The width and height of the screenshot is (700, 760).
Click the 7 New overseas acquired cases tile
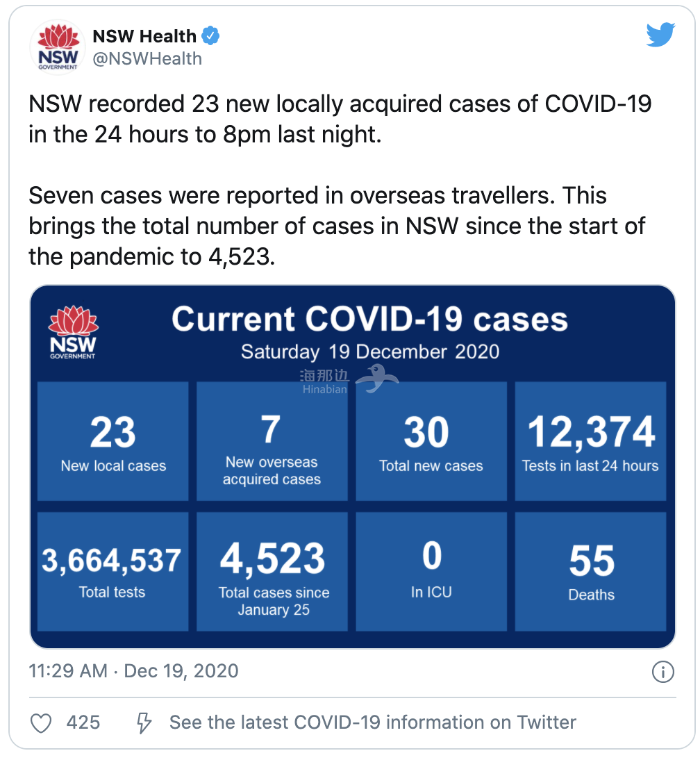click(272, 441)
